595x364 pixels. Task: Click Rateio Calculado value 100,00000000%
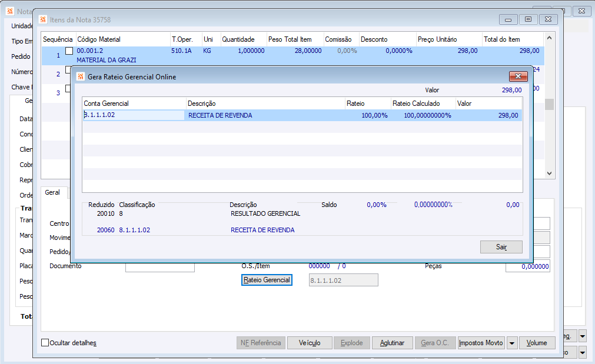pyautogui.click(x=427, y=115)
